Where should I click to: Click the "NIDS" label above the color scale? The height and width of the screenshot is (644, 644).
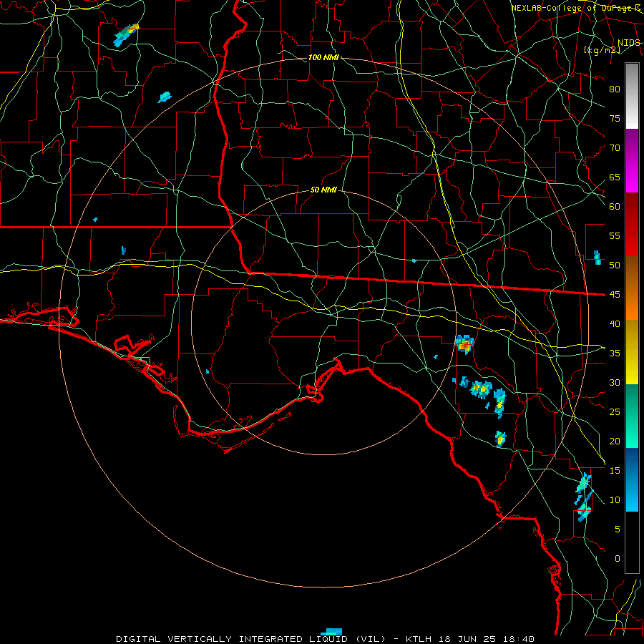628,43
